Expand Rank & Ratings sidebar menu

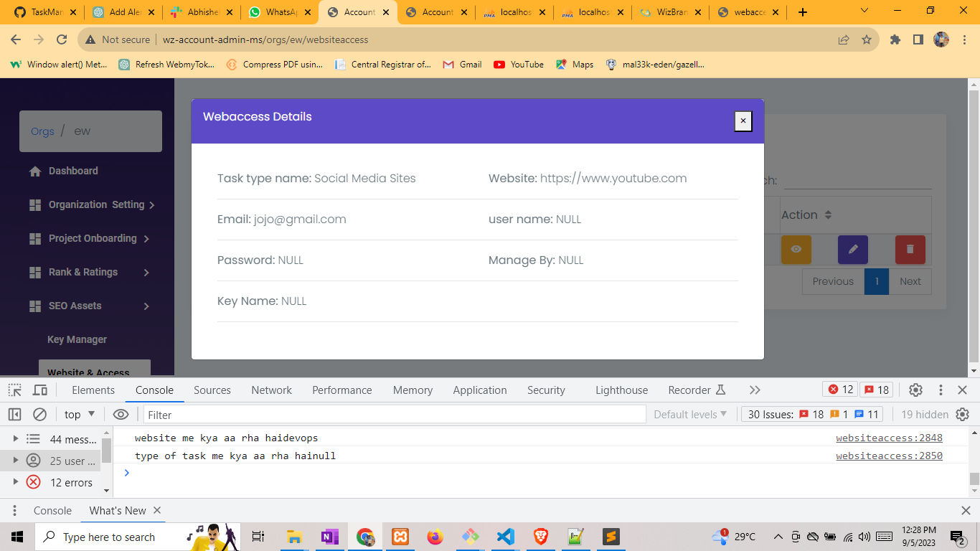pyautogui.click(x=90, y=272)
